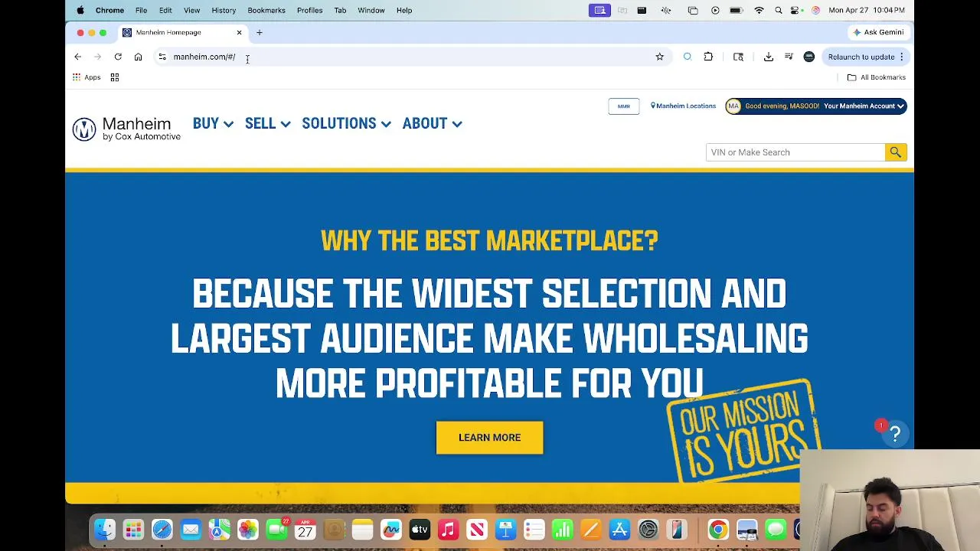980x551 pixels.
Task: Open the Window menu
Action: pyautogui.click(x=371, y=10)
